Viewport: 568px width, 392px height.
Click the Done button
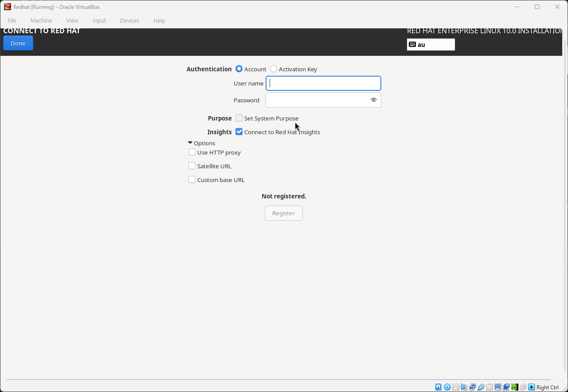point(18,43)
